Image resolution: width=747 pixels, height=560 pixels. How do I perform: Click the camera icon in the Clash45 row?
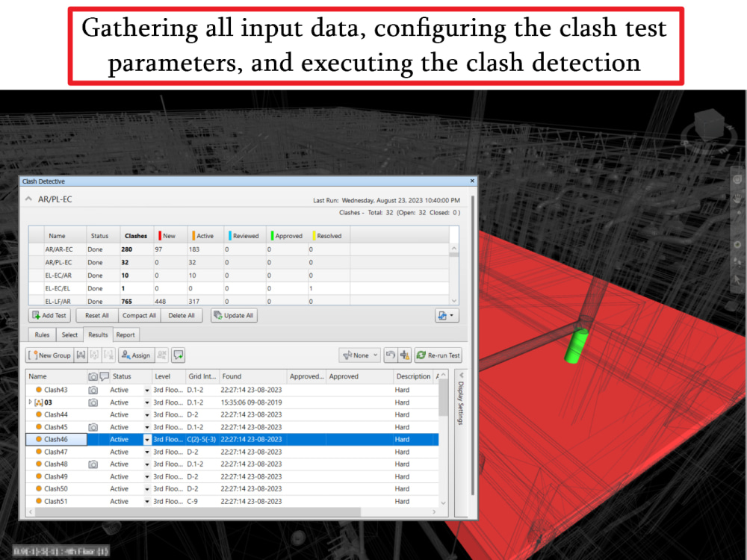coord(93,427)
